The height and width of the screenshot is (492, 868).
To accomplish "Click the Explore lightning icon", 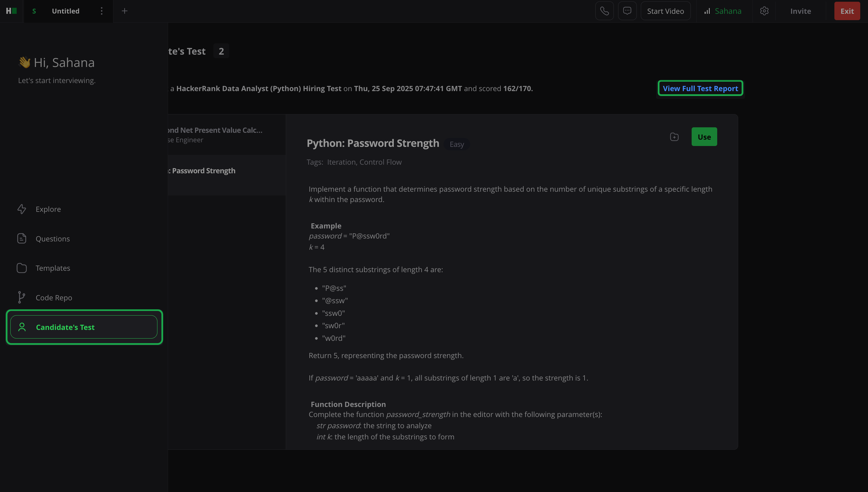I will click(22, 209).
